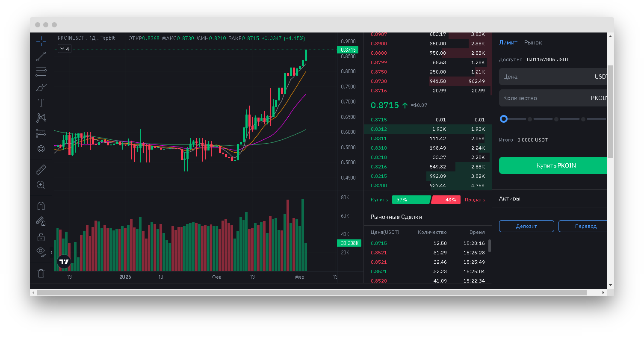Click the current price 0.8715 with arrow
The height and width of the screenshot is (339, 644).
pyautogui.click(x=389, y=105)
